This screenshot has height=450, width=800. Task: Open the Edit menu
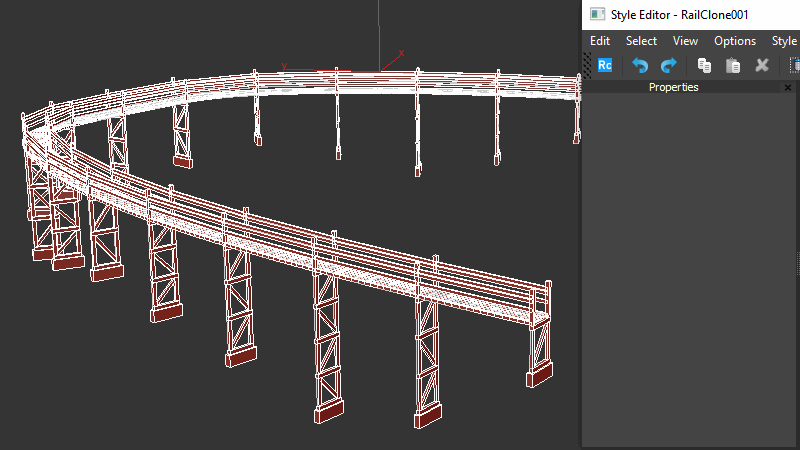tap(600, 41)
